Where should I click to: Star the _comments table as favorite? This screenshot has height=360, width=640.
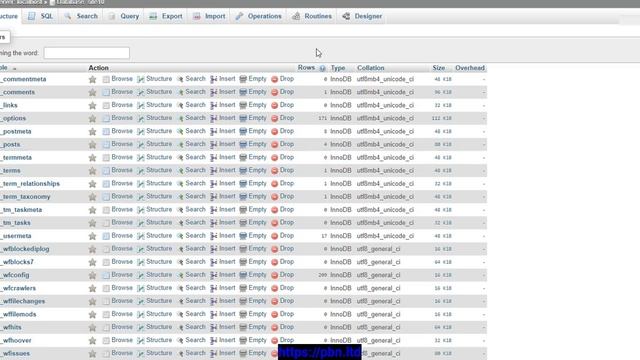coord(93,92)
